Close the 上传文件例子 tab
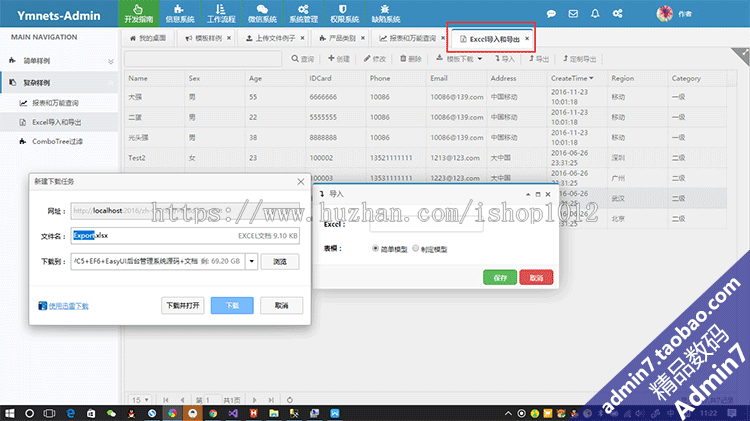 coord(302,38)
